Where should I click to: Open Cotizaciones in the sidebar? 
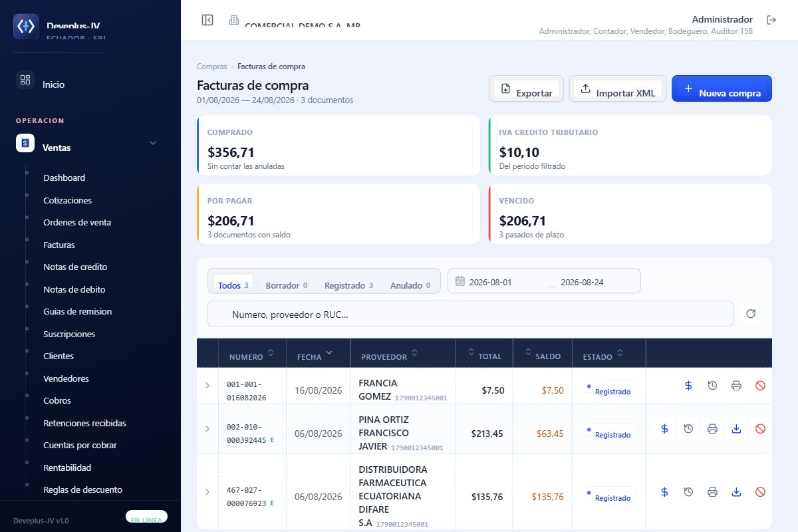tap(67, 200)
